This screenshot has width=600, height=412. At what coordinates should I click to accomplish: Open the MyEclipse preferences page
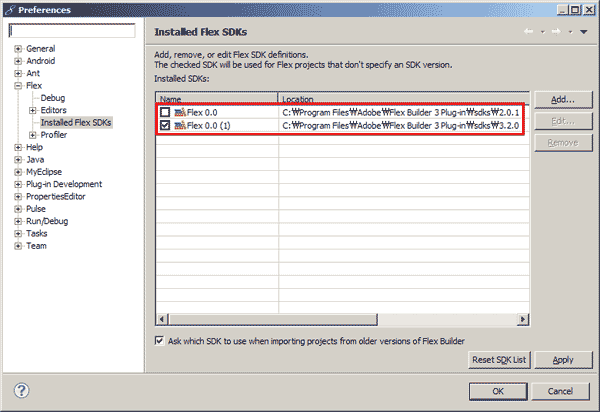(44, 172)
